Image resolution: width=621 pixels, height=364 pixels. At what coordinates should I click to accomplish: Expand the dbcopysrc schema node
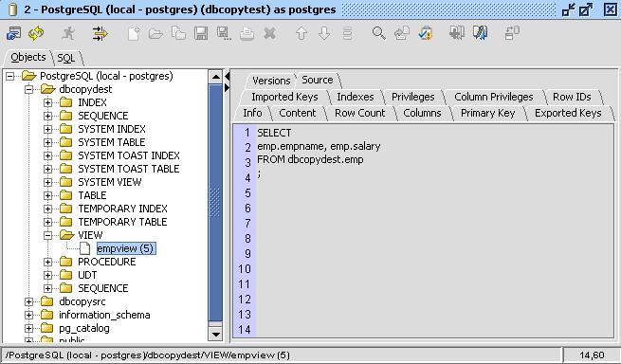(x=28, y=301)
